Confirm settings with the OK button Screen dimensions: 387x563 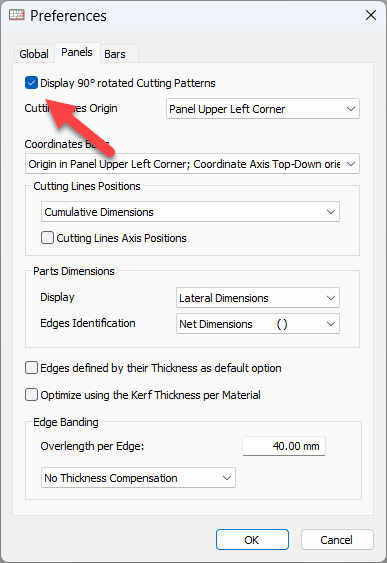tap(252, 540)
